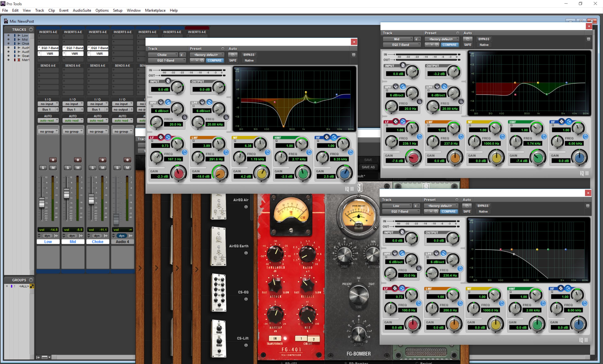Screen dimensions: 603x364
Task: Click LMF gain knob in Choke EQ
Action: [220, 174]
